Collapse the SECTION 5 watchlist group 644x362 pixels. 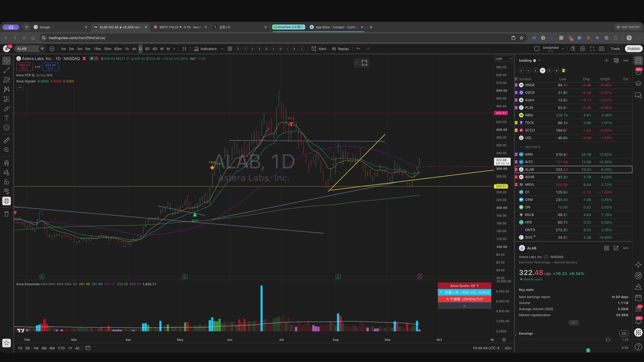pos(521,147)
